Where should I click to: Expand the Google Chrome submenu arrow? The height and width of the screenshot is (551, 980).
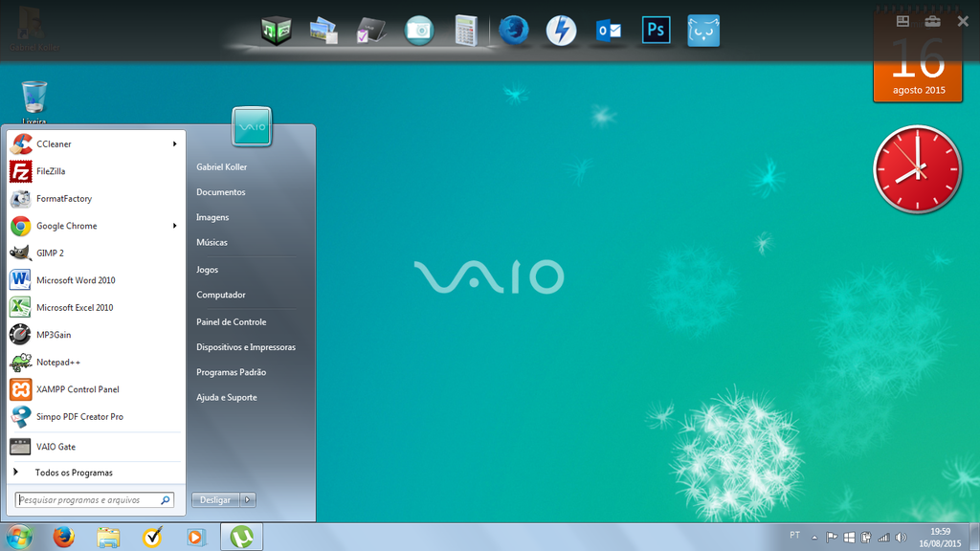pyautogui.click(x=175, y=226)
